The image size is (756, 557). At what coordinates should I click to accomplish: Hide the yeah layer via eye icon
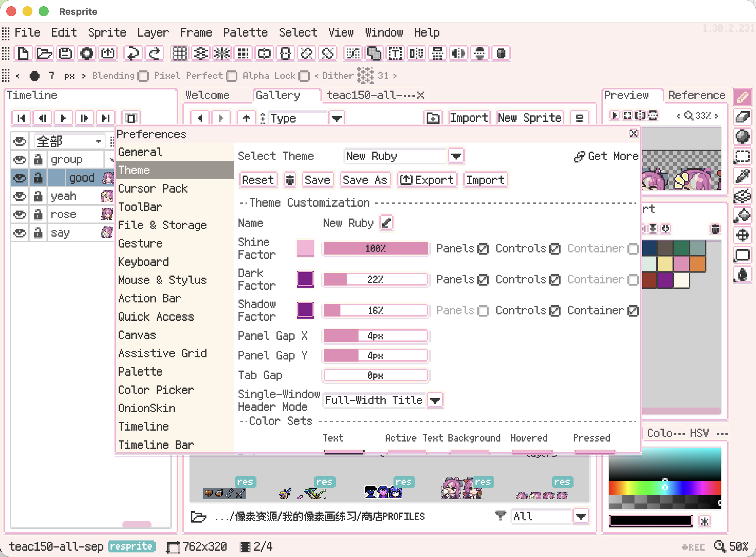(20, 196)
